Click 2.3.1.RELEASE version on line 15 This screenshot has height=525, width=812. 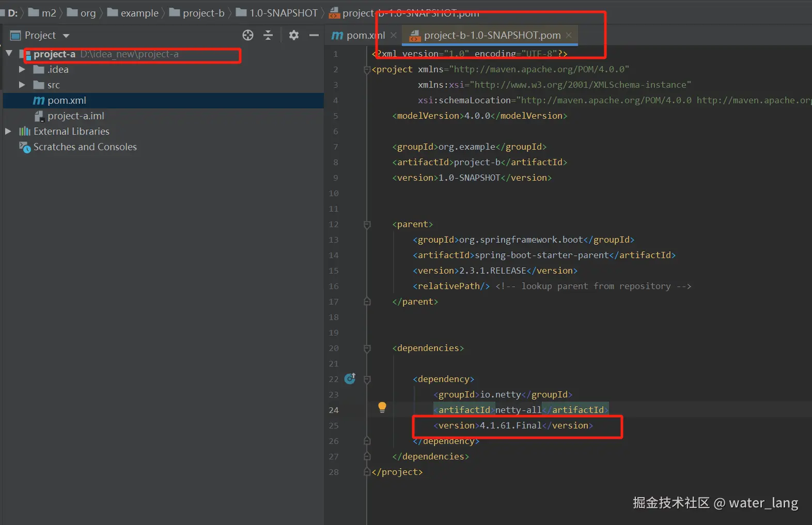click(x=493, y=271)
